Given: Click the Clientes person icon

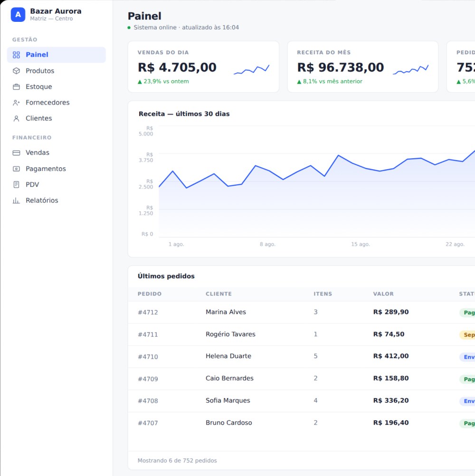Looking at the screenshot, I should 17,118.
